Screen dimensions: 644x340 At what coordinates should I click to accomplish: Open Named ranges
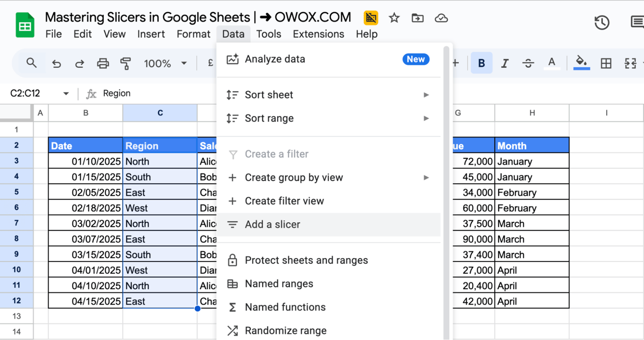click(329, 284)
